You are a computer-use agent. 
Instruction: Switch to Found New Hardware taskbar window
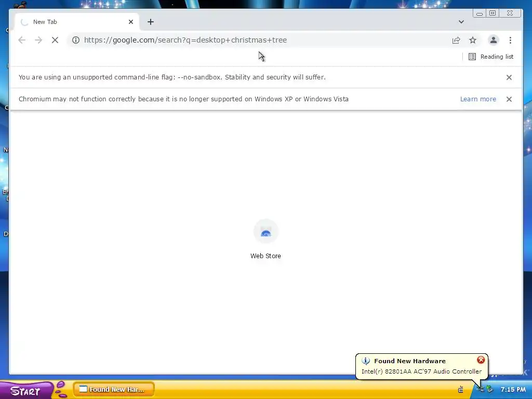(x=114, y=389)
